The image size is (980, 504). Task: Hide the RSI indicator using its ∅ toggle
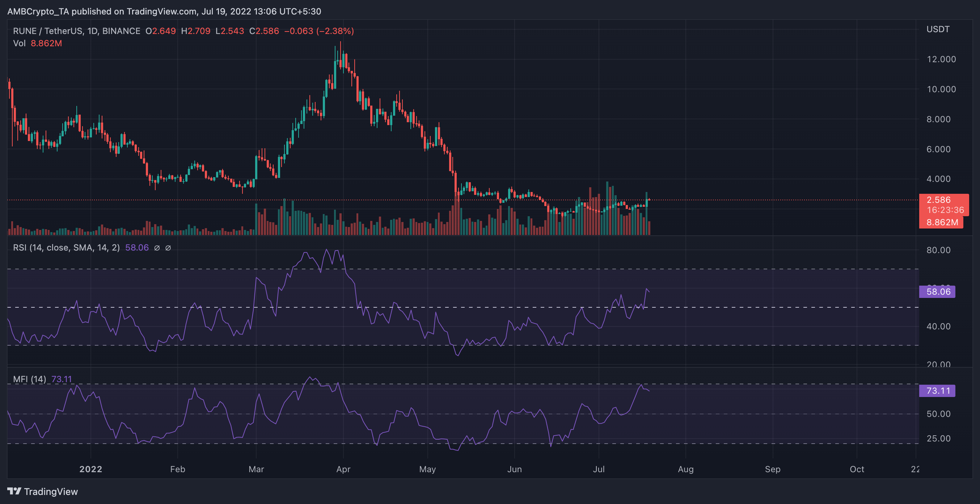[x=157, y=247]
